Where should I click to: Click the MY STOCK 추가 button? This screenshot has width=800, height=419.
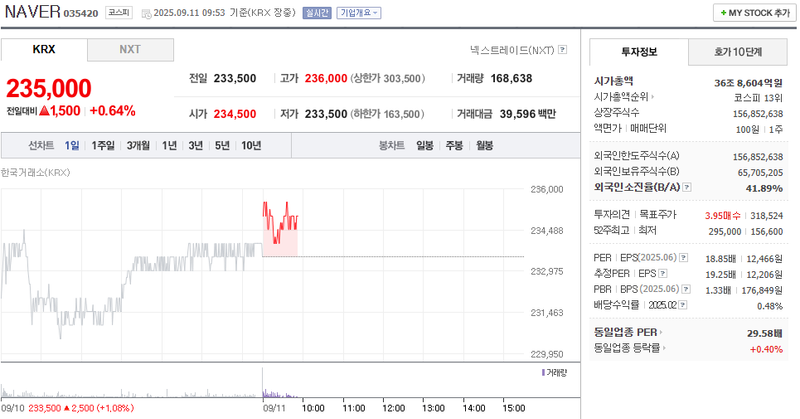point(755,13)
